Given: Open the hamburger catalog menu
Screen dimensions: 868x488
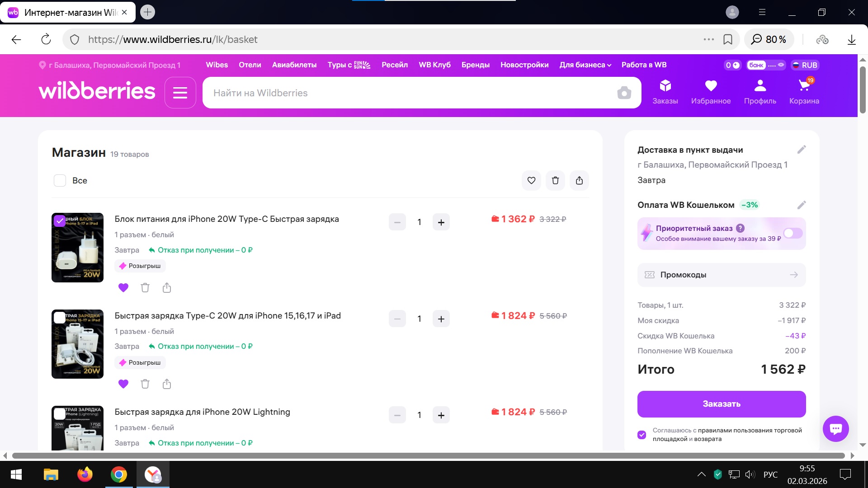Looking at the screenshot, I should coord(180,93).
